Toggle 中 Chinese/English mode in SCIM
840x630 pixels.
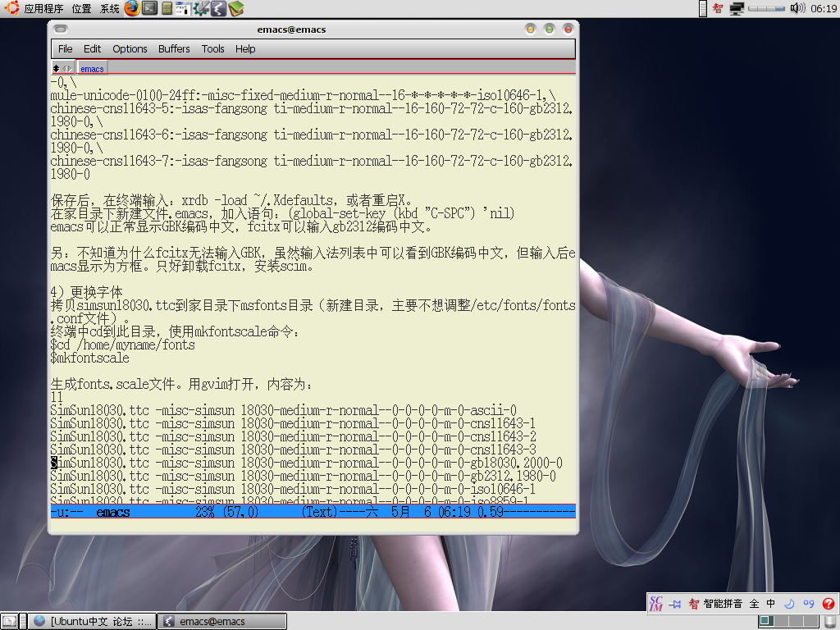(x=770, y=604)
